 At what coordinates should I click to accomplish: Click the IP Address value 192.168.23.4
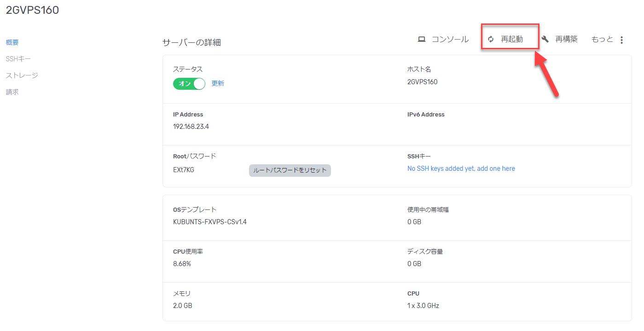click(191, 126)
